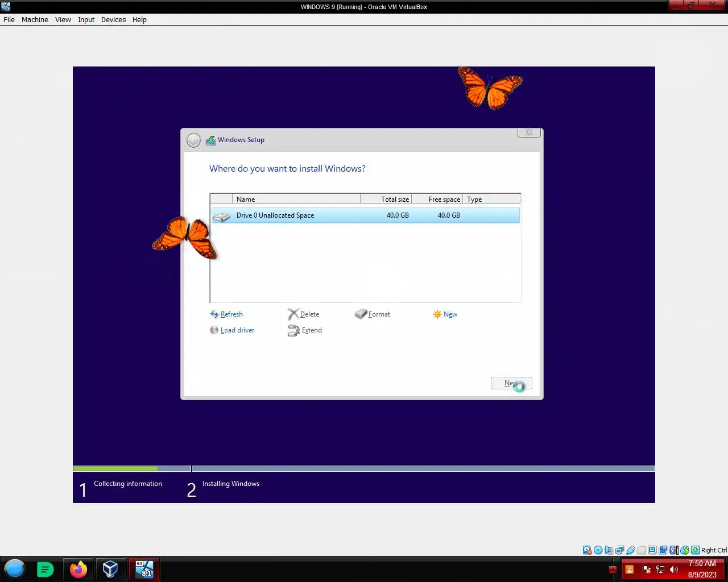Image resolution: width=728 pixels, height=582 pixels.
Task: Click the mouse integration status icon
Action: pyautogui.click(x=685, y=550)
